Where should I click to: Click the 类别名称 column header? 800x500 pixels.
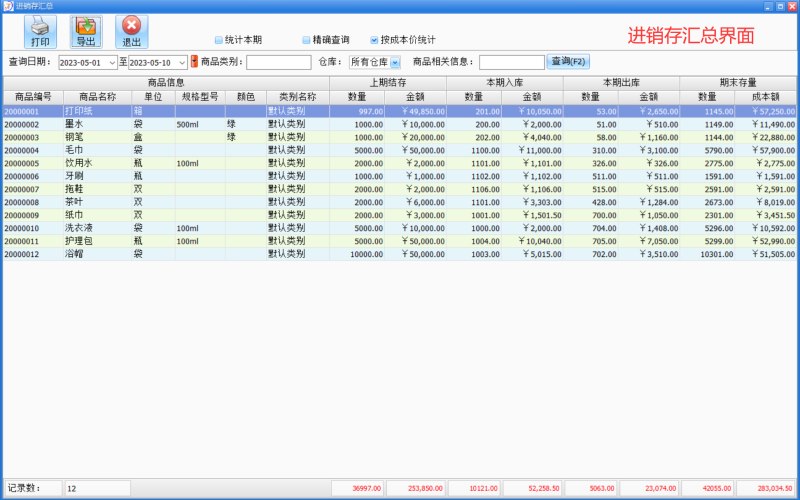(298, 97)
